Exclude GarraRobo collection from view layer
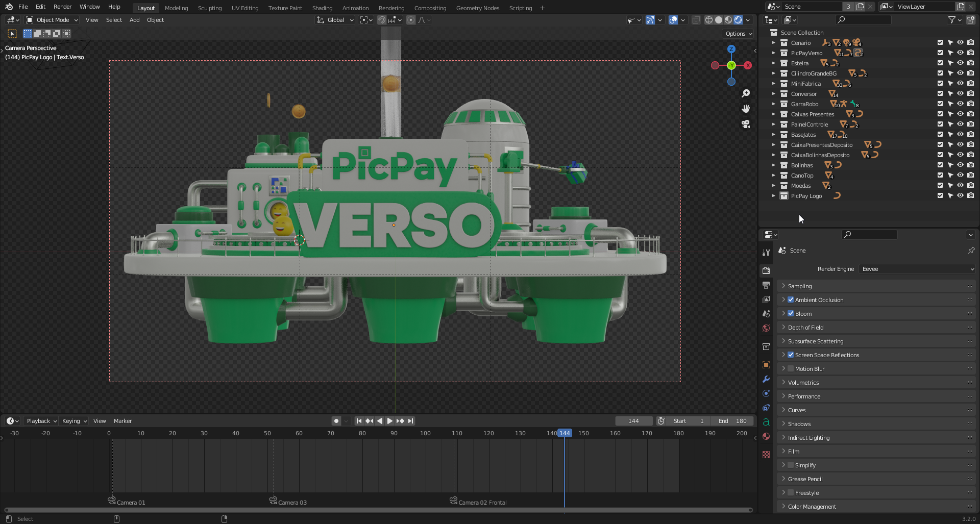This screenshot has height=524, width=980. pos(940,104)
